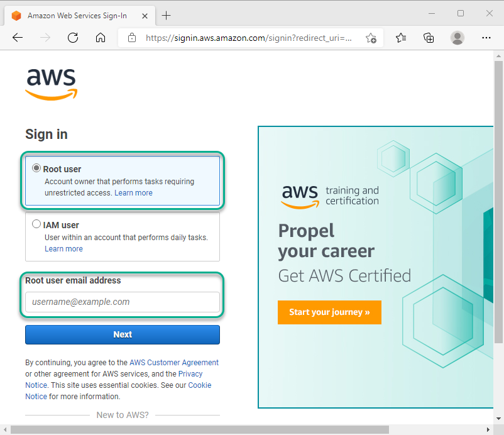Add page to favorites star-plus icon
This screenshot has width=504, height=435.
tap(371, 38)
